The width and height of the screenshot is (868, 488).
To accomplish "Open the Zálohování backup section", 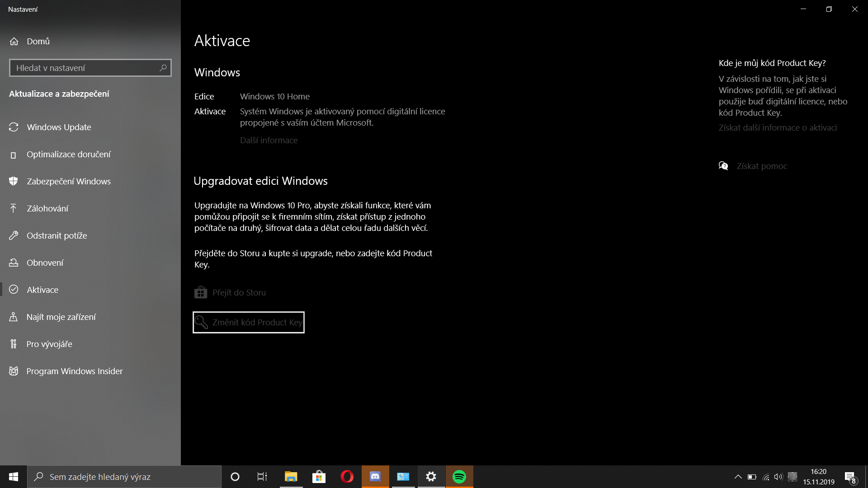I will click(47, 209).
